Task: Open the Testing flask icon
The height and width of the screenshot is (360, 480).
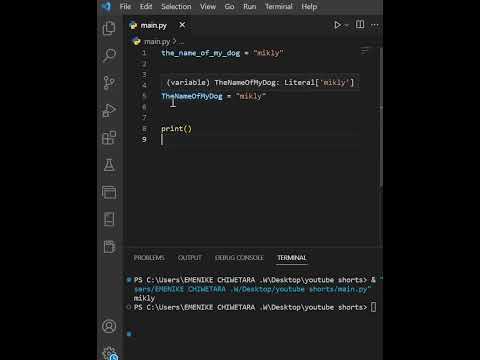Action: tap(109, 165)
